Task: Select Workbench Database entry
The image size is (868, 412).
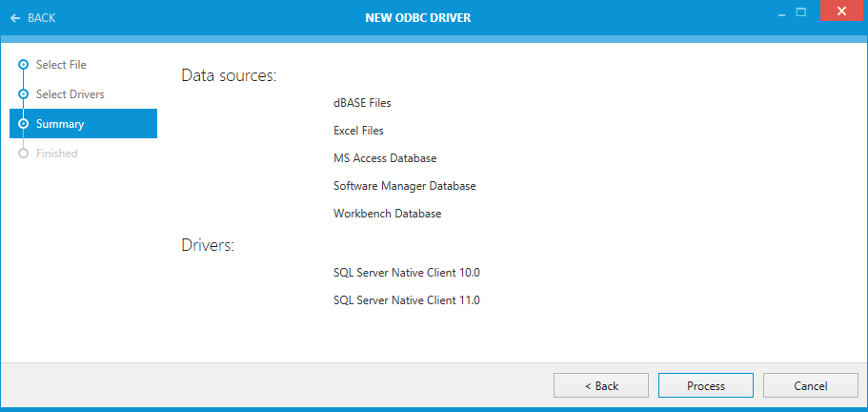Action: tap(387, 214)
